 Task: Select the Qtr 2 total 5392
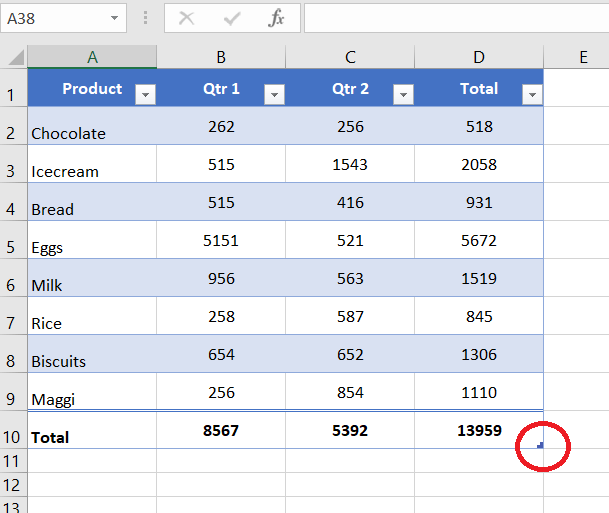coord(350,430)
